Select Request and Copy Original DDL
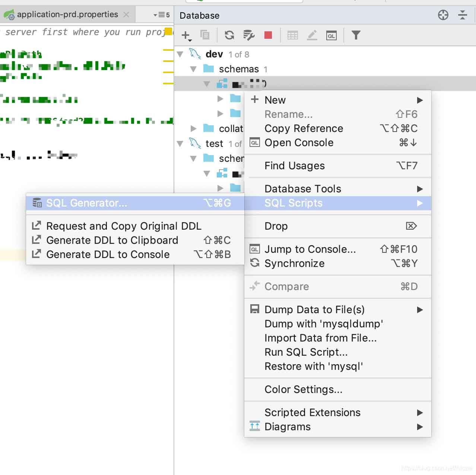 point(124,226)
